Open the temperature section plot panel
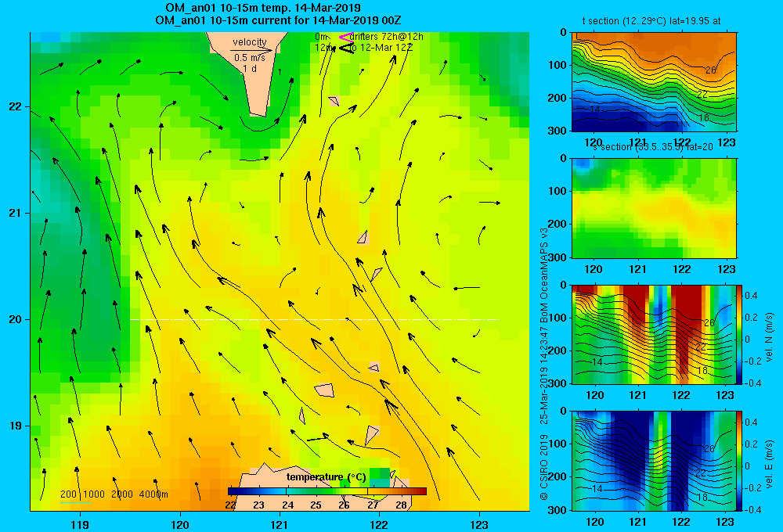The width and height of the screenshot is (783, 532). [654, 82]
